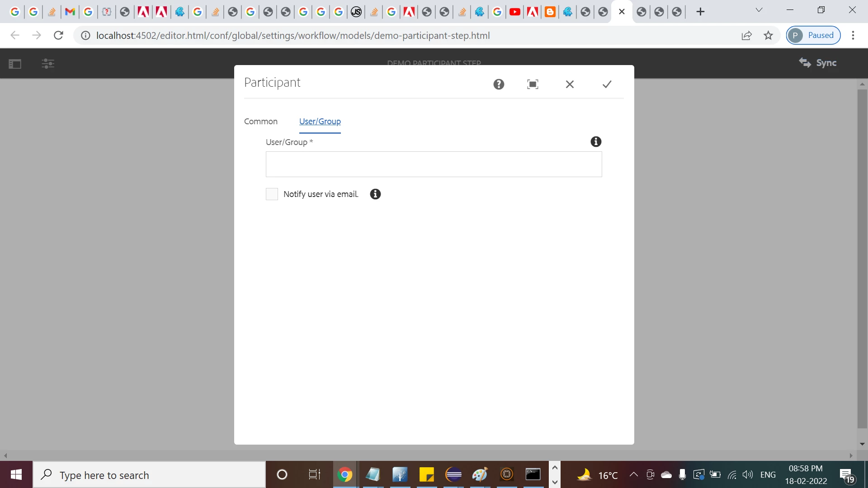Enable Notify user via email checkbox
Screen dimensions: 868x488
[x=272, y=194]
